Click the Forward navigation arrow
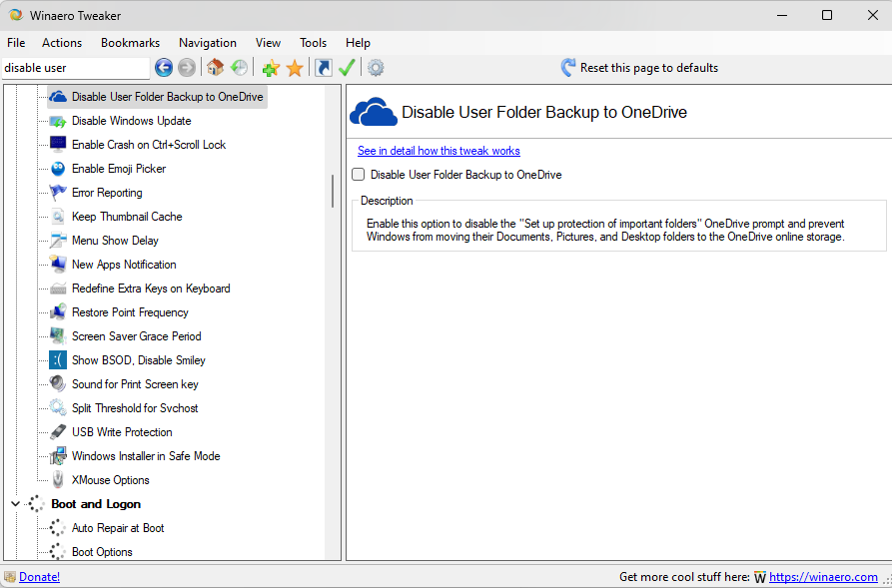This screenshot has width=892, height=588. (x=187, y=68)
